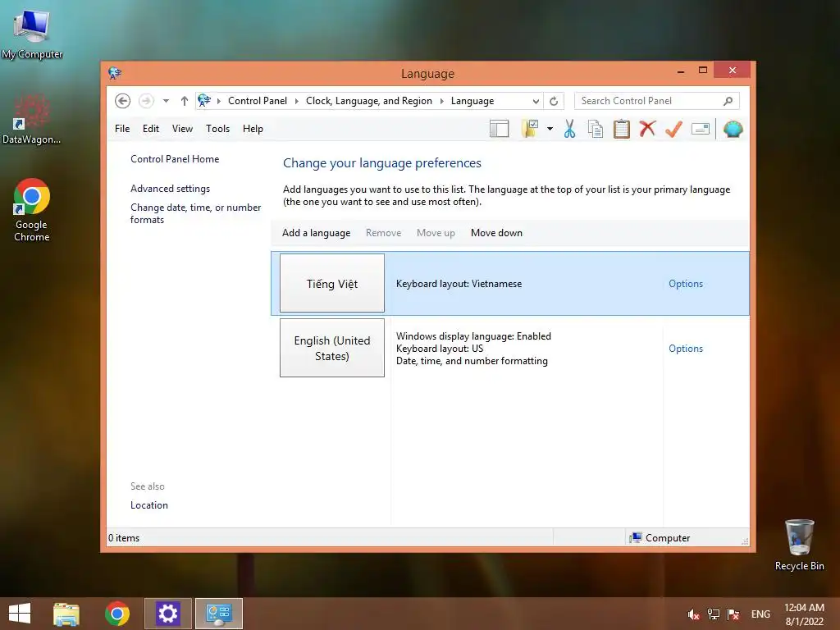Go up one level with Up arrow
840x630 pixels.
(185, 101)
